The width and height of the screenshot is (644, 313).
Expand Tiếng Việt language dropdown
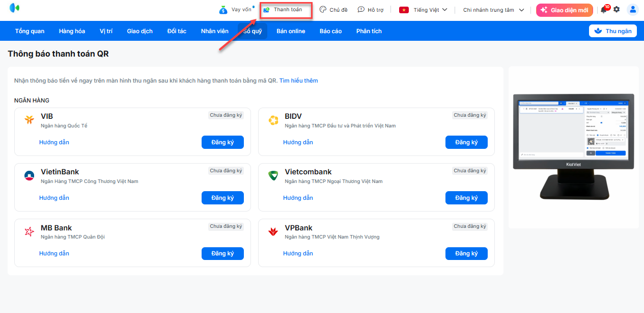click(423, 10)
